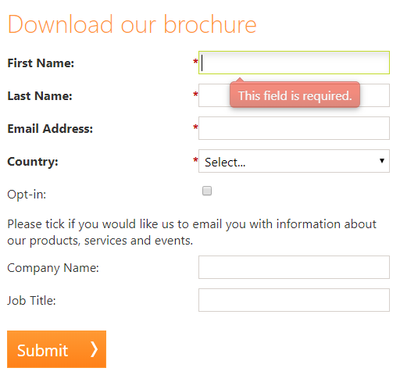Click the Select... text in Country
400x379 pixels.
click(225, 162)
